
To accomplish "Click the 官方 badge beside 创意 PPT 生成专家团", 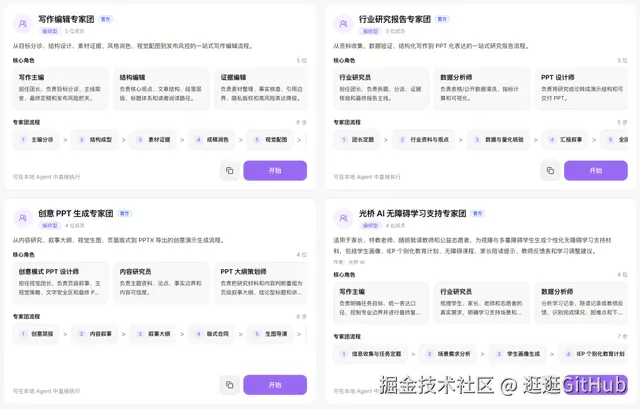I will pyautogui.click(x=124, y=213).
